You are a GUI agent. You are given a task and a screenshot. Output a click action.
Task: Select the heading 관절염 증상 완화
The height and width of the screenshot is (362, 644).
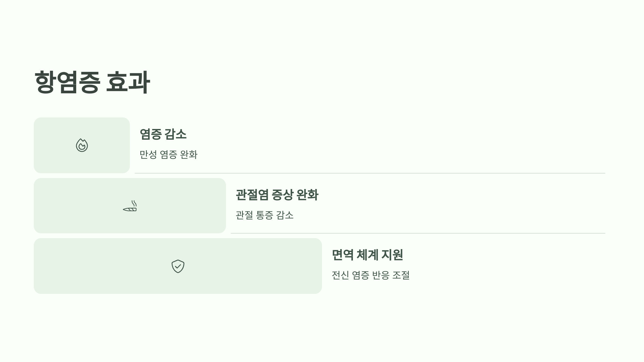tap(277, 195)
